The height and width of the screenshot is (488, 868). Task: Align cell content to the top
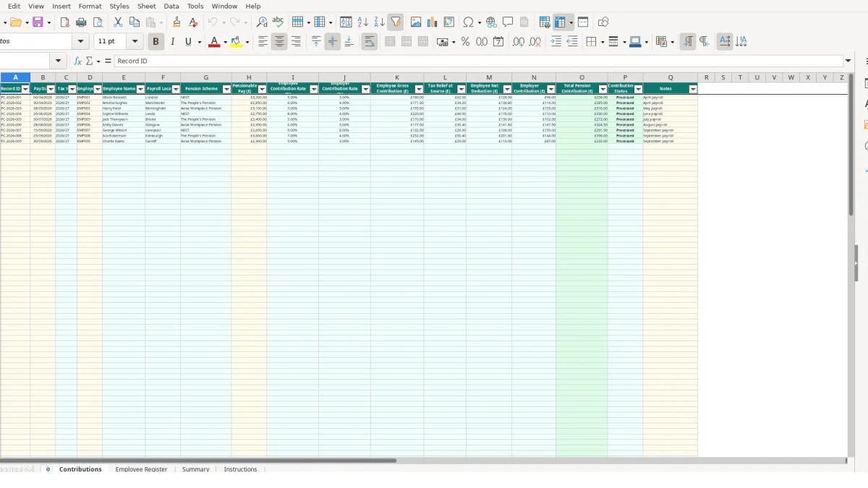coord(316,42)
